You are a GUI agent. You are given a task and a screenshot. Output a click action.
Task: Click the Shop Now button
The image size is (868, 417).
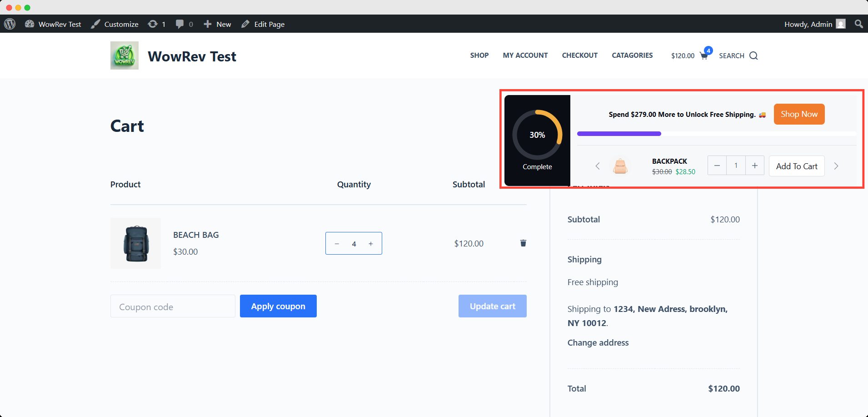pos(799,114)
